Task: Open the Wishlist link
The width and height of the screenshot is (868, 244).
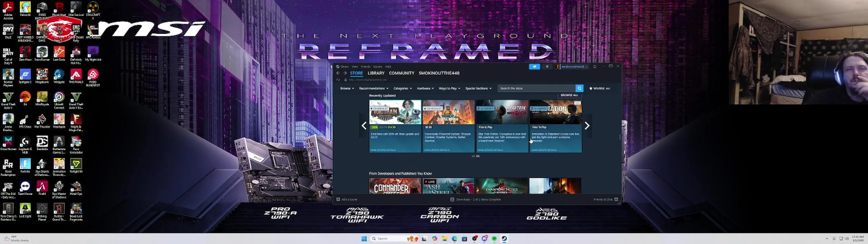Action: (599, 88)
